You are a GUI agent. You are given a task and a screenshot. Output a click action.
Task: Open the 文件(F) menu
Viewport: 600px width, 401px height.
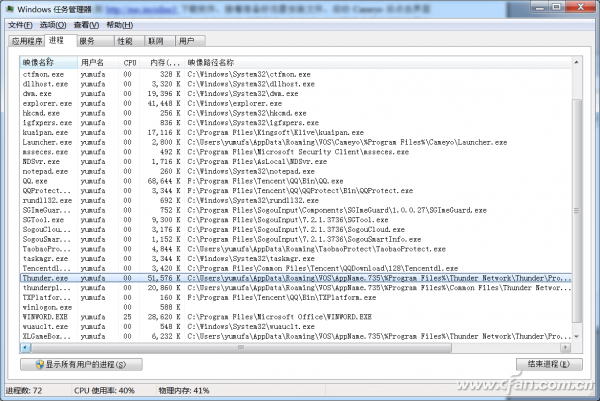[x=20, y=25]
